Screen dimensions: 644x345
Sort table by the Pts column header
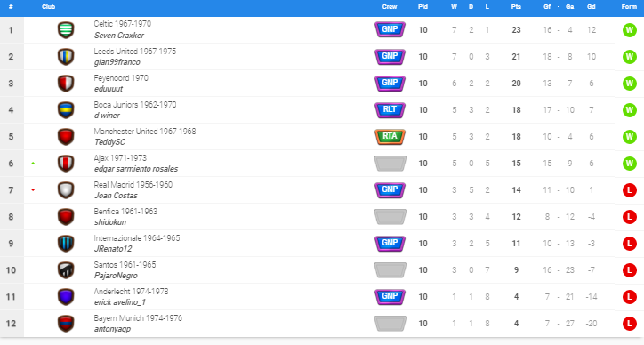[x=516, y=7]
